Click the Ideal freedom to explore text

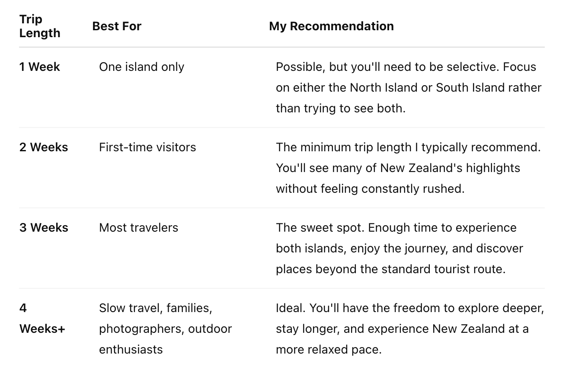(410, 328)
